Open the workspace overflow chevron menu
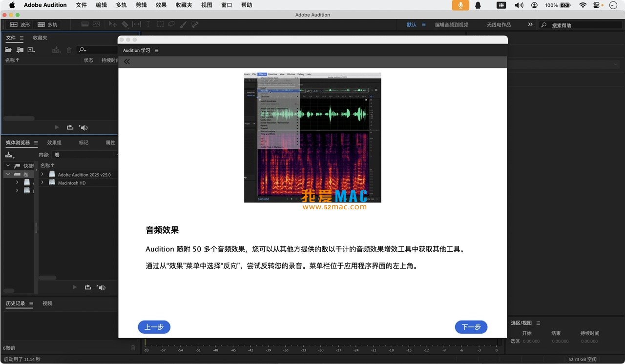Viewport: 625px width, 364px height. 530,24
